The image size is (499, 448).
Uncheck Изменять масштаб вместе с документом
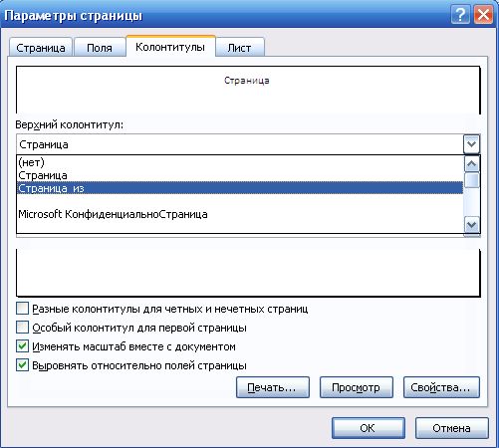coord(22,346)
